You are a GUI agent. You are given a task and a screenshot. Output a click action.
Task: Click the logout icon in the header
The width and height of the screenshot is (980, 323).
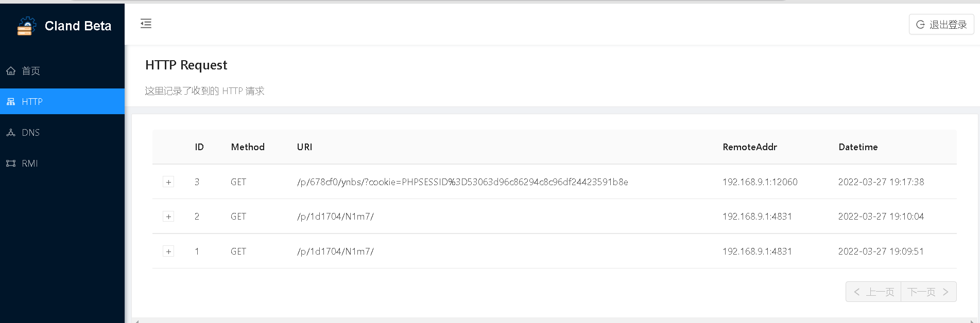click(x=920, y=25)
